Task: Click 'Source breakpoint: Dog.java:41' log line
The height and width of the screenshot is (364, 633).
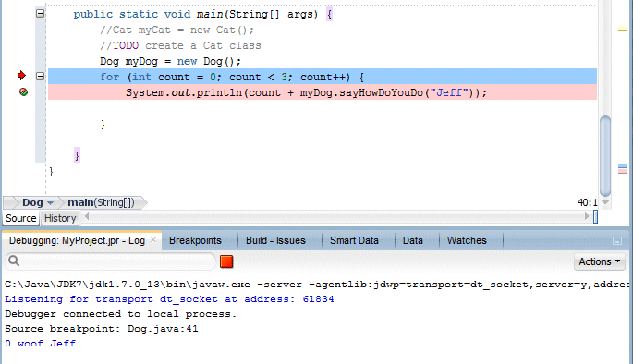Action: click(x=102, y=329)
